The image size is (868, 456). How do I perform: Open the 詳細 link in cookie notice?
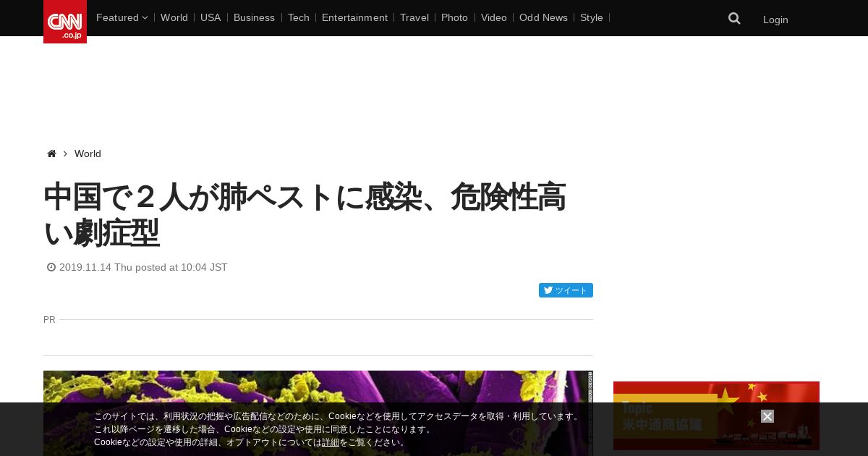pos(331,442)
